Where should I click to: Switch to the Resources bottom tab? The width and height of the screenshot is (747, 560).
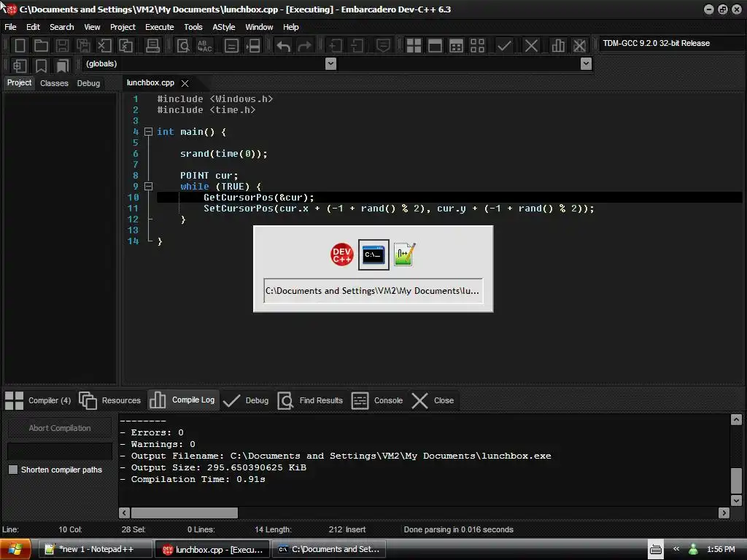(x=110, y=400)
